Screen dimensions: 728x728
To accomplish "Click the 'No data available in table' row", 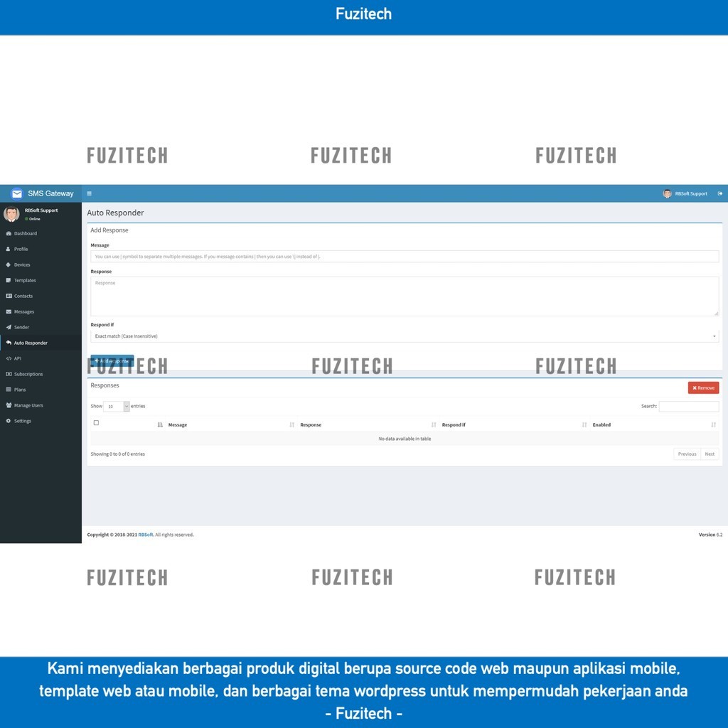I will [x=405, y=439].
